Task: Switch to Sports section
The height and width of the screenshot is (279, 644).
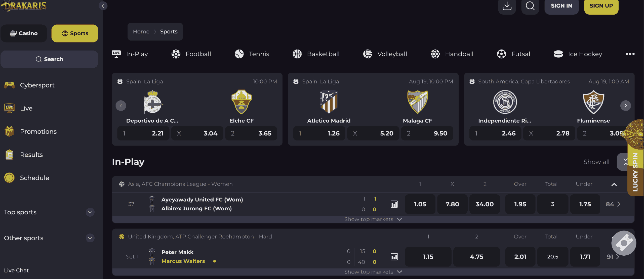Action: pyautogui.click(x=75, y=33)
